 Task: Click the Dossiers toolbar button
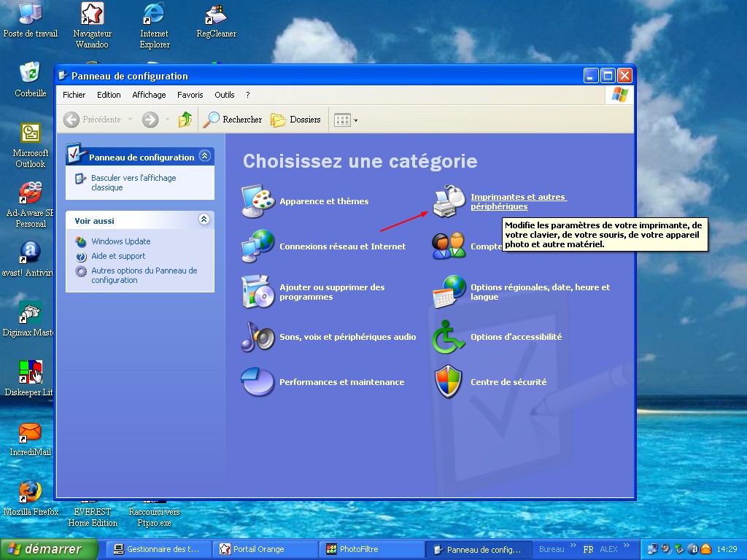pyautogui.click(x=296, y=120)
